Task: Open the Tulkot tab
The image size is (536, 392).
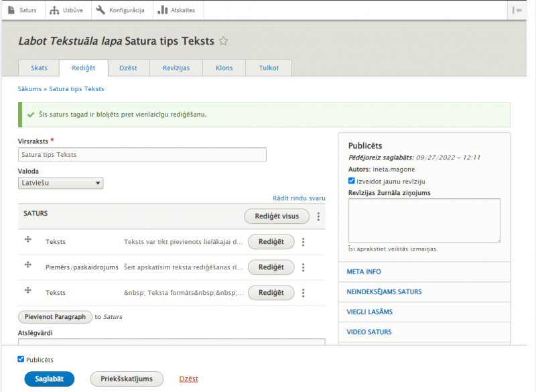Action: point(269,68)
